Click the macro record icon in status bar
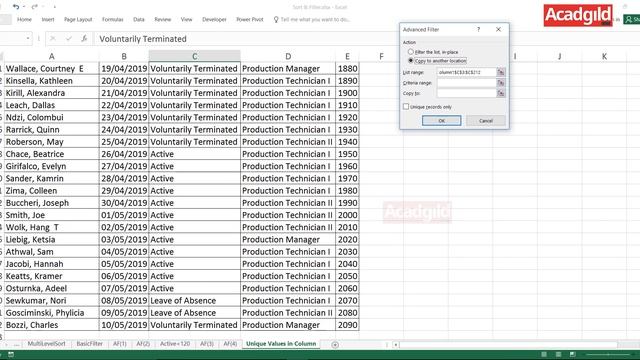 (11, 354)
